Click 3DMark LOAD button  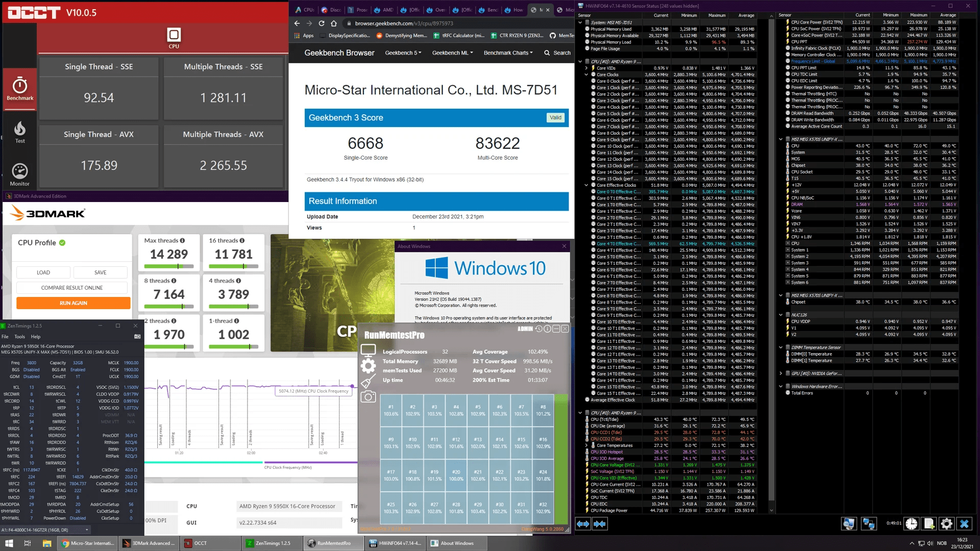43,272
